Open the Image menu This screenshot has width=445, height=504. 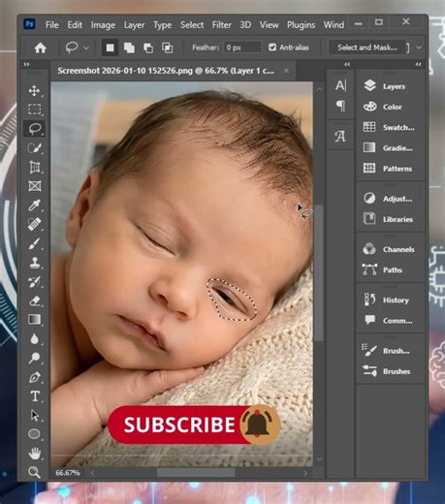pyautogui.click(x=103, y=25)
